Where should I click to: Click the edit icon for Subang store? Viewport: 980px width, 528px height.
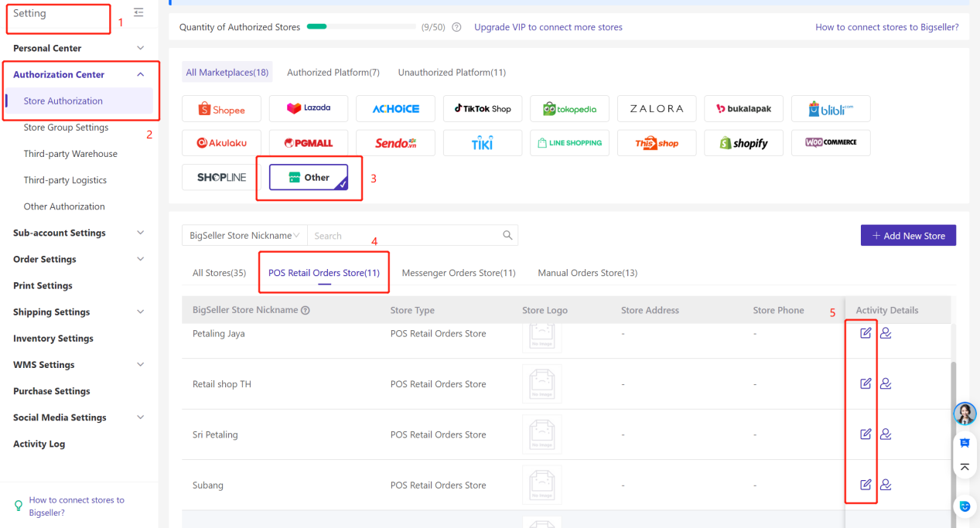864,485
